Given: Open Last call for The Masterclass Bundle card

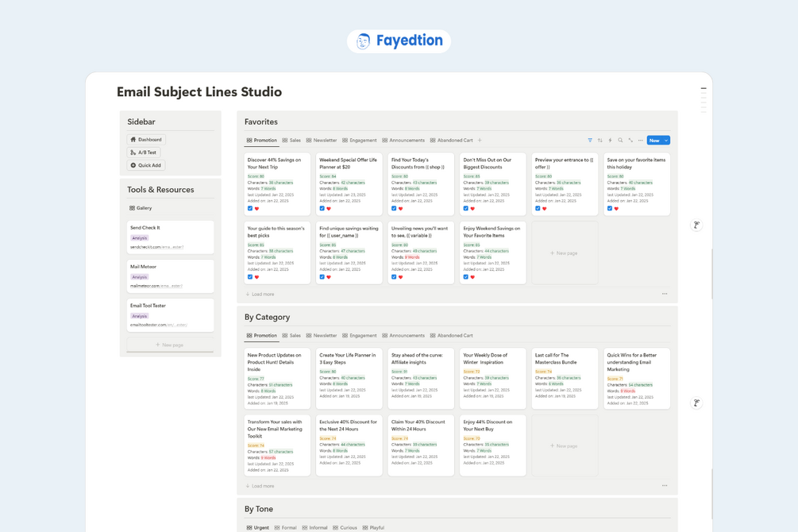Looking at the screenshot, I should tap(565, 378).
